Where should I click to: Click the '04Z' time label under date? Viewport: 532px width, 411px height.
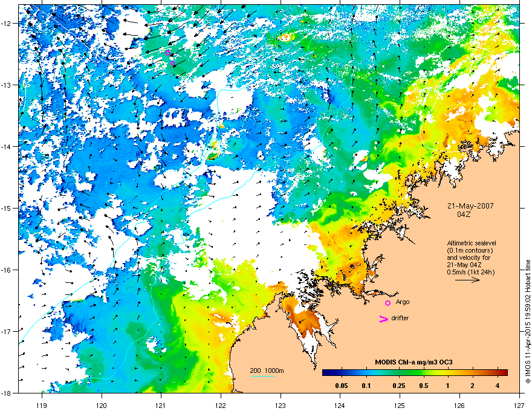(x=464, y=215)
